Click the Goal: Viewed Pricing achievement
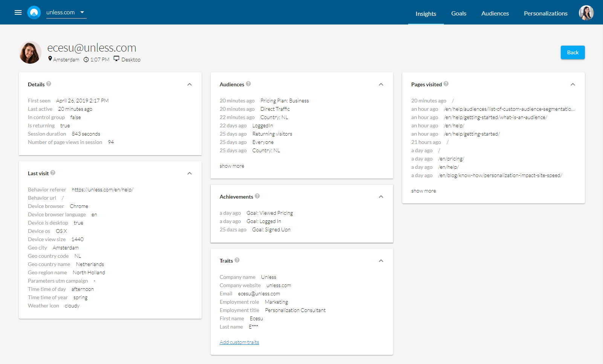Image resolution: width=603 pixels, height=364 pixels. pos(270,213)
